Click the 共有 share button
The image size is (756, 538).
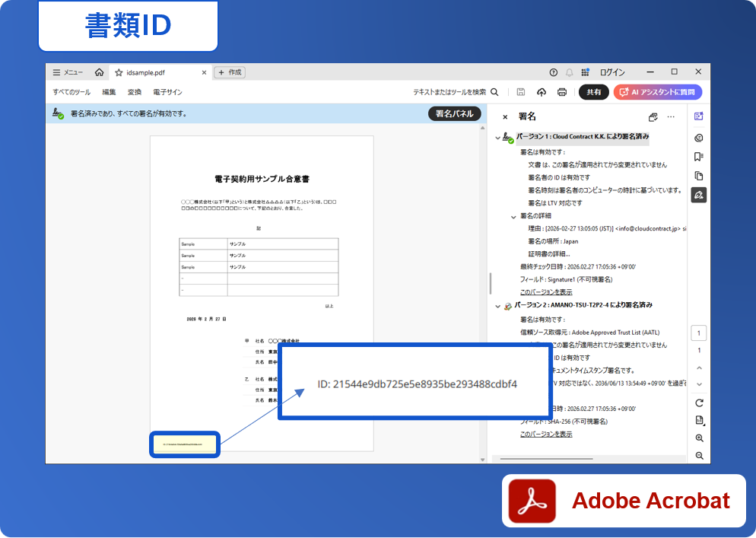pos(593,92)
